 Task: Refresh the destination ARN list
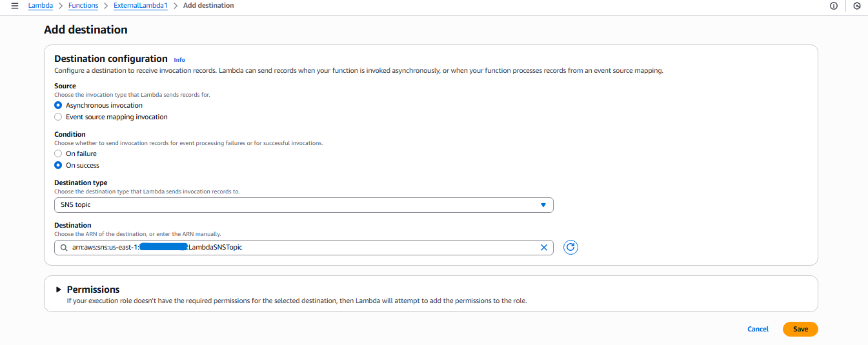(570, 247)
